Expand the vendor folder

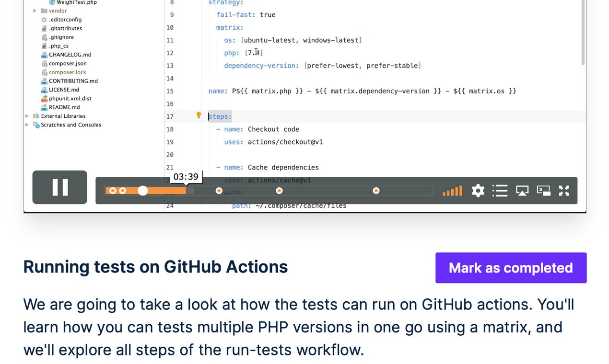[34, 11]
